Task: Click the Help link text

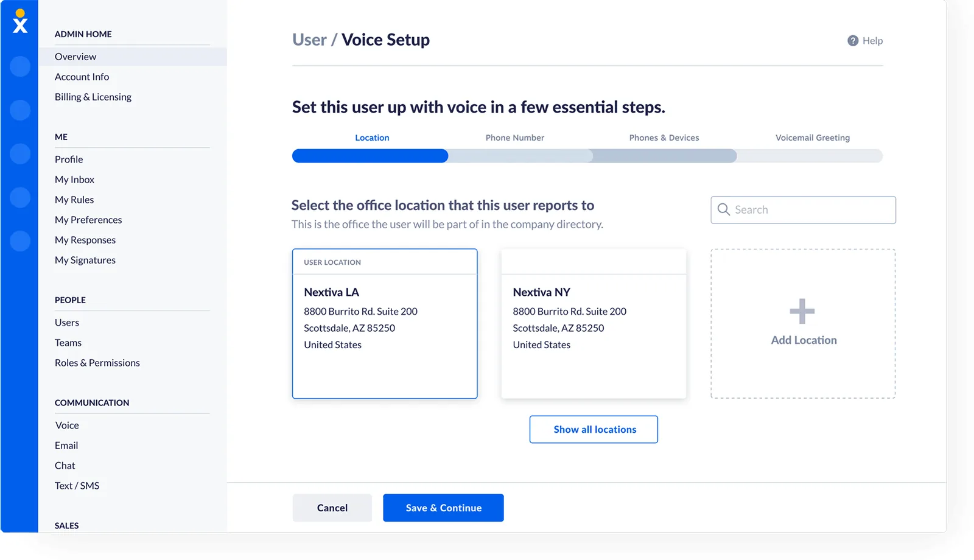Action: click(x=872, y=41)
